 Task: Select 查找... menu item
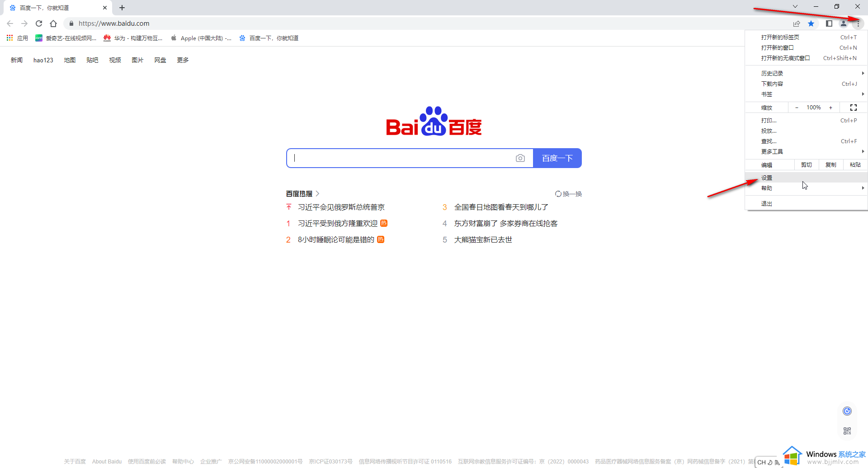pyautogui.click(x=807, y=141)
